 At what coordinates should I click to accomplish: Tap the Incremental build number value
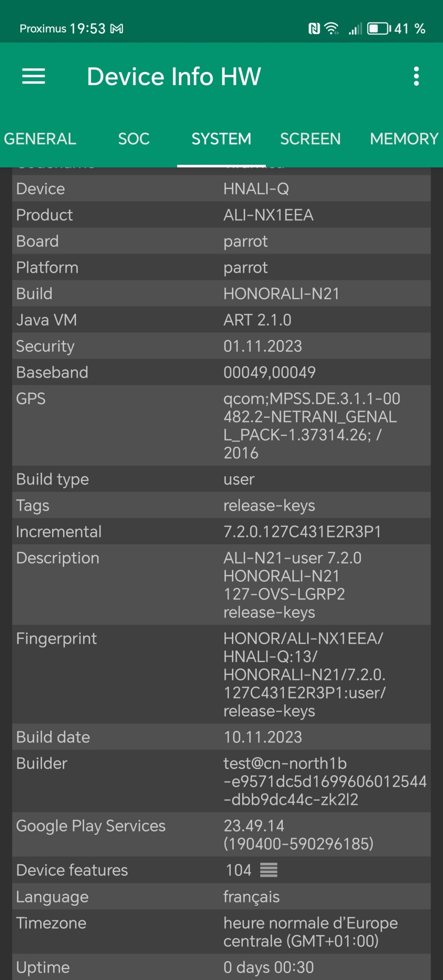[302, 532]
